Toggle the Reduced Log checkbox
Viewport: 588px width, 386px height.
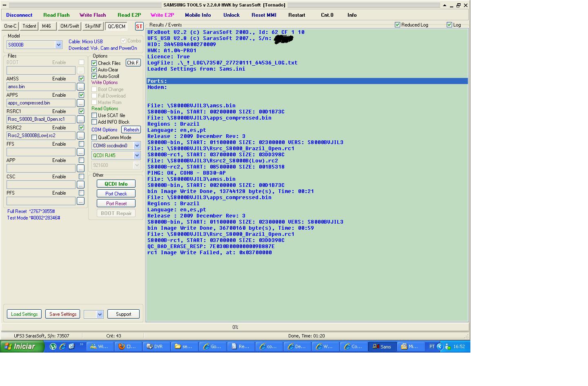tap(397, 25)
